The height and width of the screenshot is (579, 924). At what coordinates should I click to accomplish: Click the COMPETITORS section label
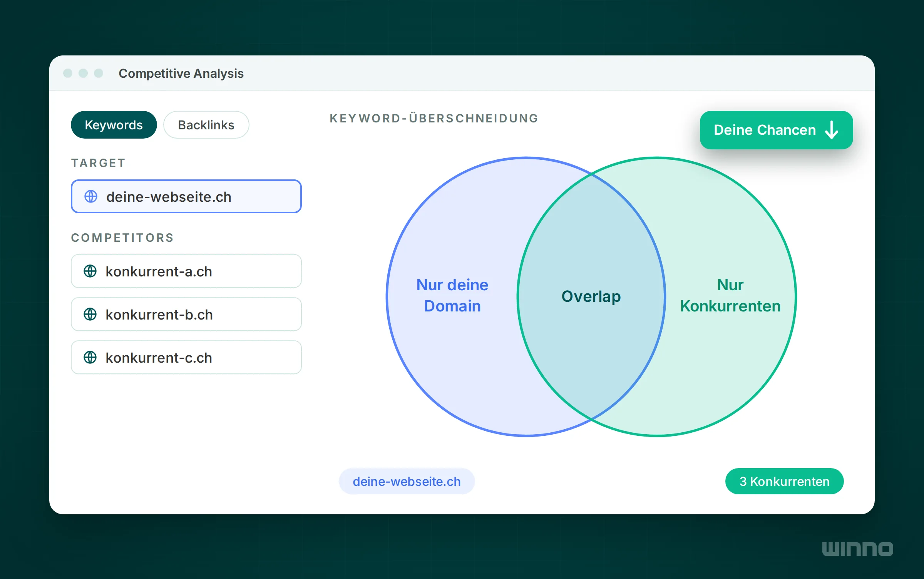point(122,238)
